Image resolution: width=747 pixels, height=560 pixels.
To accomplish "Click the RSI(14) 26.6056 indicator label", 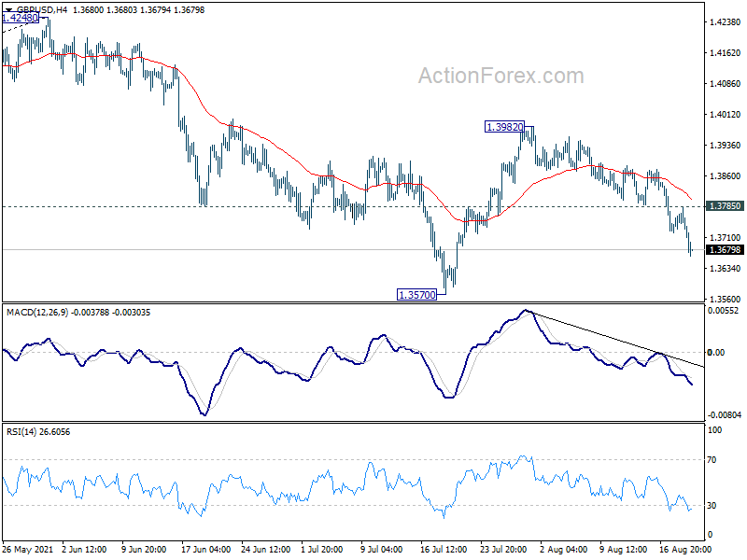I will point(38,432).
